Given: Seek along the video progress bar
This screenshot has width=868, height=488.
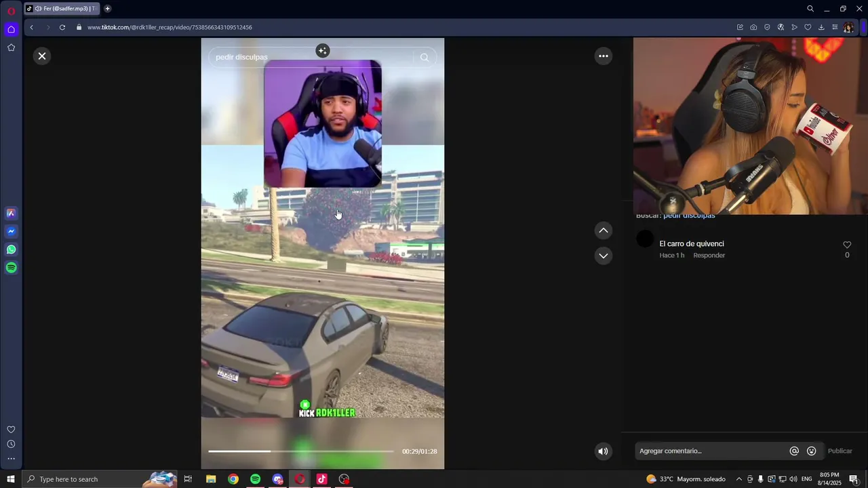Looking at the screenshot, I should pyautogui.click(x=300, y=451).
